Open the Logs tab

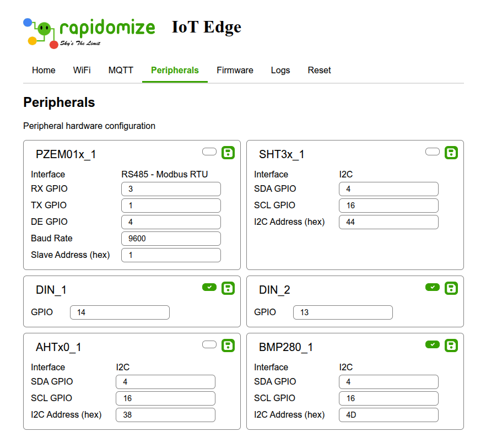(x=280, y=71)
